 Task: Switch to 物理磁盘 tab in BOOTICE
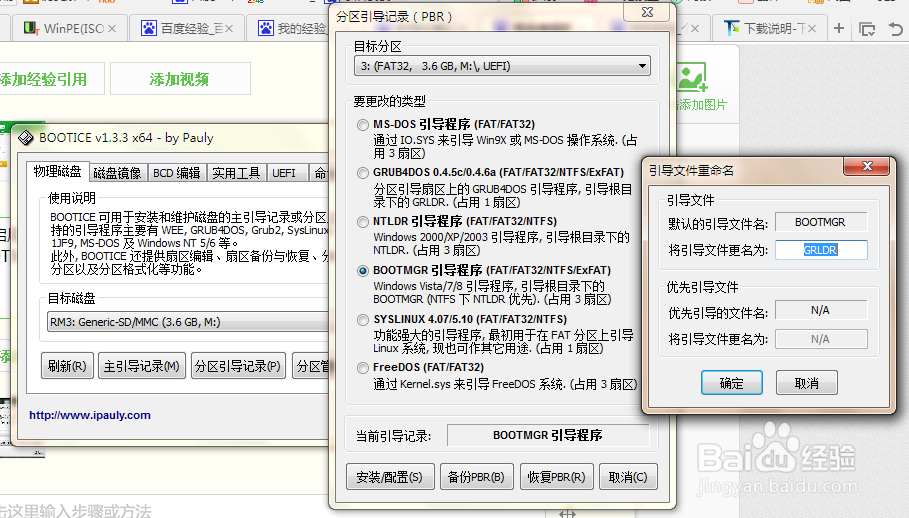57,172
